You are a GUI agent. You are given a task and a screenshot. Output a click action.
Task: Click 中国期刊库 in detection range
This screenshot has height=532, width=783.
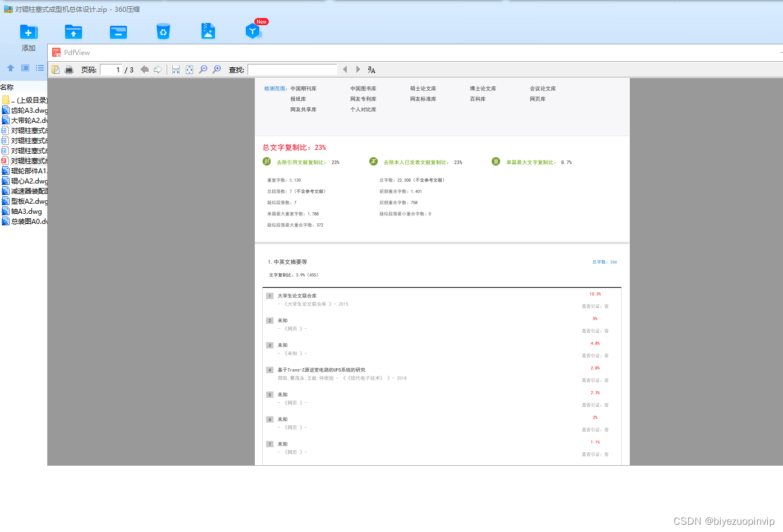[303, 89]
